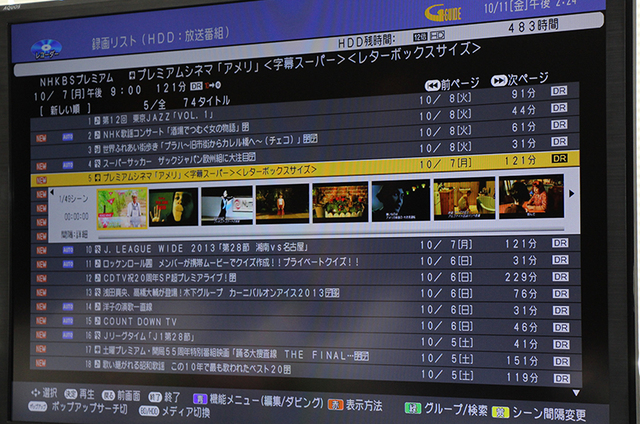Click the 1/49シーン scene counter

[x=73, y=198]
